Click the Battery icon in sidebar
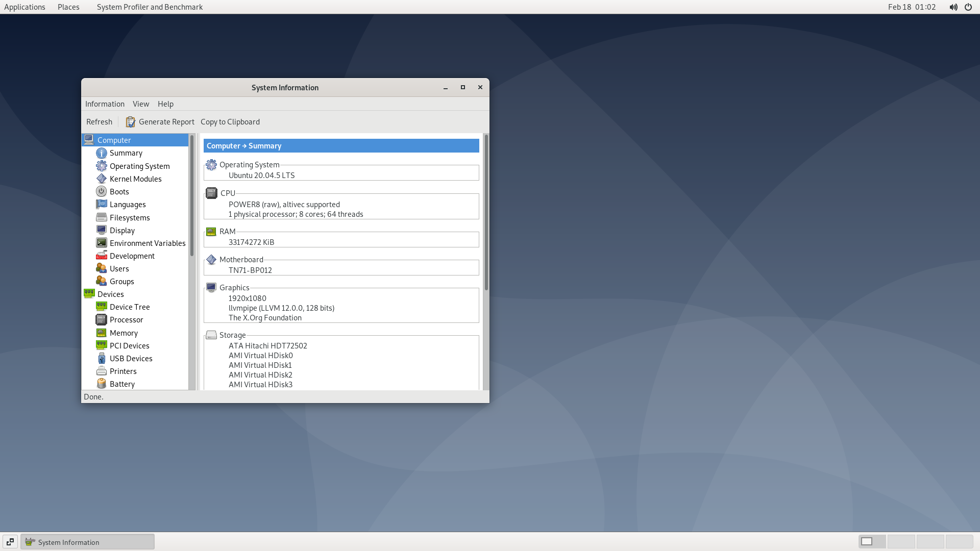This screenshot has height=551, width=980. [102, 384]
